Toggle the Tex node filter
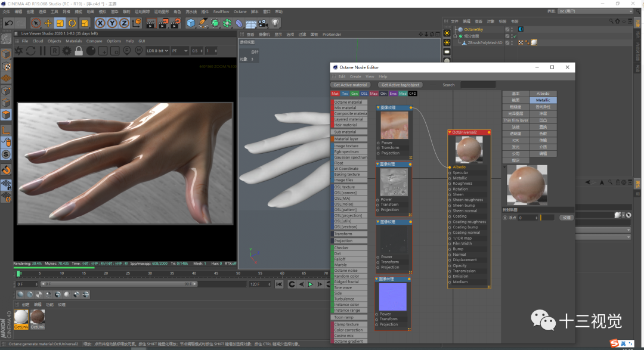 pyautogui.click(x=345, y=94)
